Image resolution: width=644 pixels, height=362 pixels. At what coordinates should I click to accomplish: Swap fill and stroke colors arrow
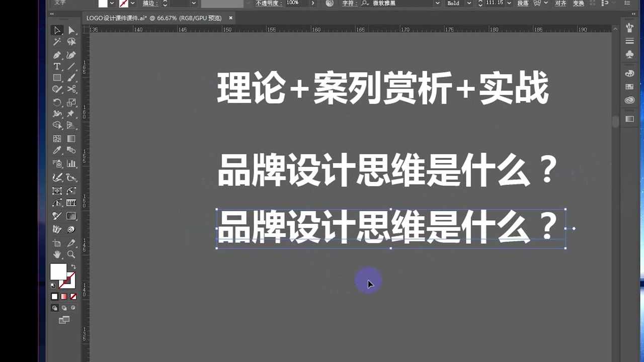[x=73, y=267]
